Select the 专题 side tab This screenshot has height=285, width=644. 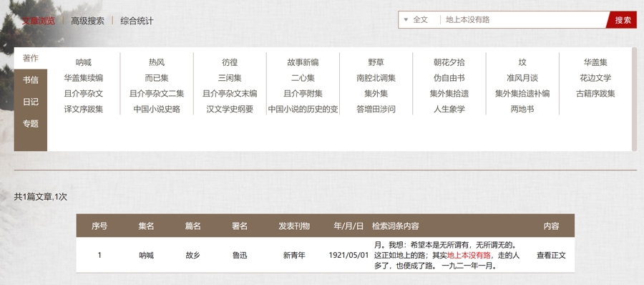pos(30,123)
